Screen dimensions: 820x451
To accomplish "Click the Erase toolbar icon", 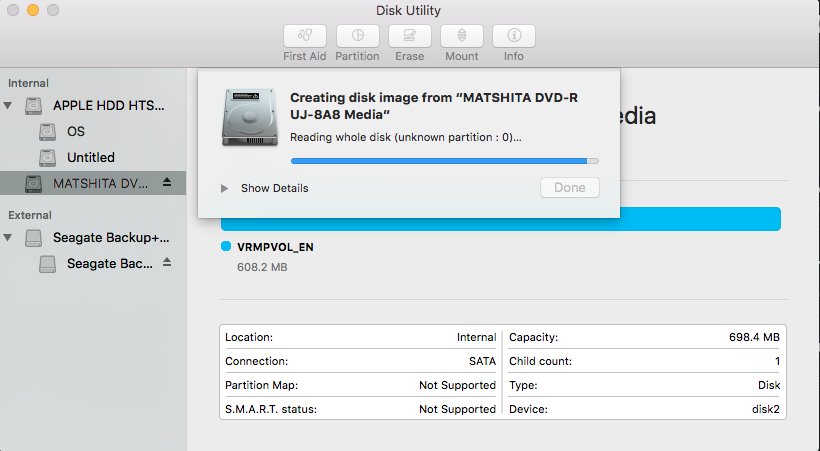I will [x=409, y=36].
